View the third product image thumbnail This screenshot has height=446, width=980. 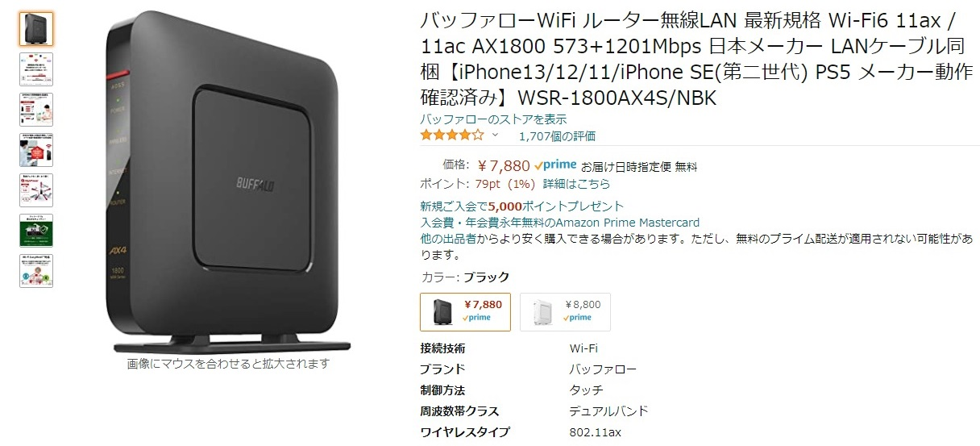click(x=36, y=110)
